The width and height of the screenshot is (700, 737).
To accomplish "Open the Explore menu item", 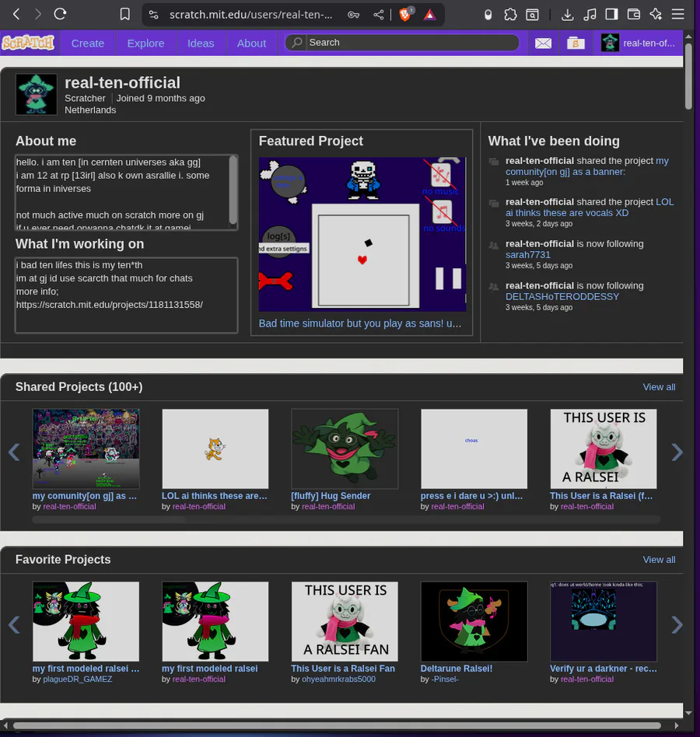I will pos(145,44).
